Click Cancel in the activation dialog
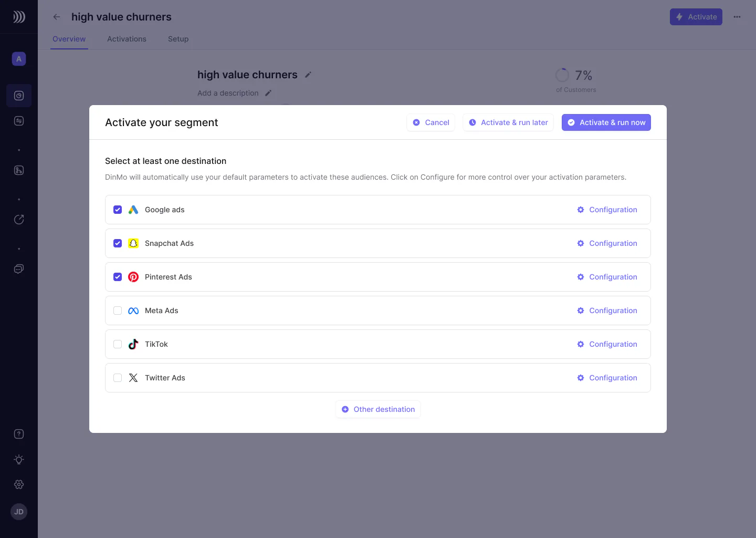756x538 pixels. click(x=430, y=122)
